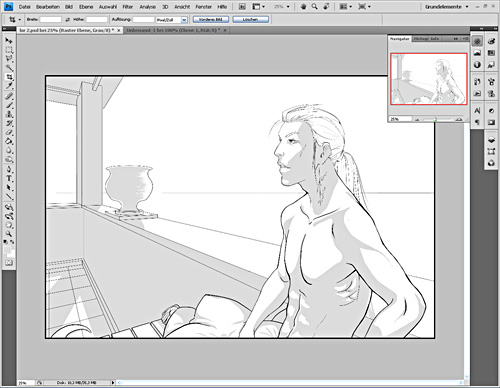The width and height of the screenshot is (500, 388).
Task: Open the Grundelemente workspace dropdown
Action: 447,7
